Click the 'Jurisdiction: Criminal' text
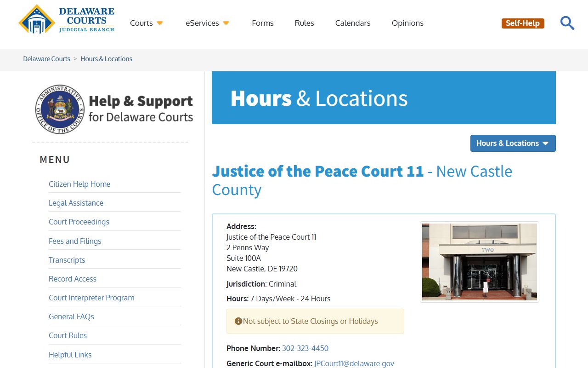Viewport: 588px width, 368px height. [261, 284]
